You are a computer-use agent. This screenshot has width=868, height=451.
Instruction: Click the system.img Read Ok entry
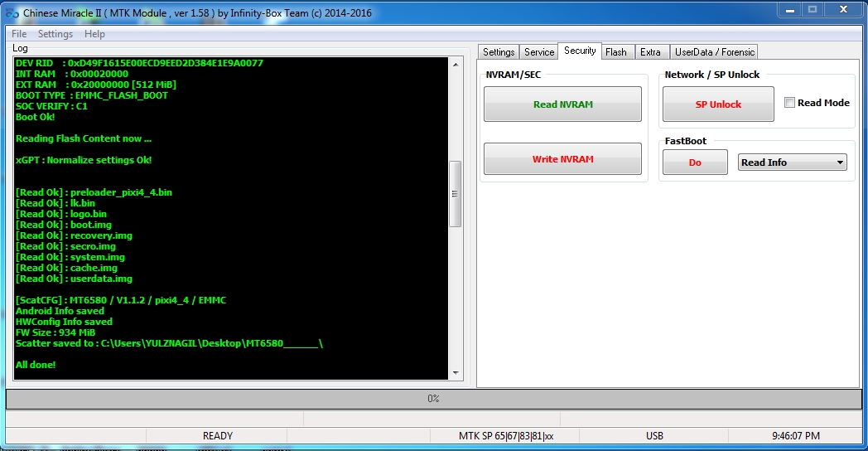tap(70, 257)
